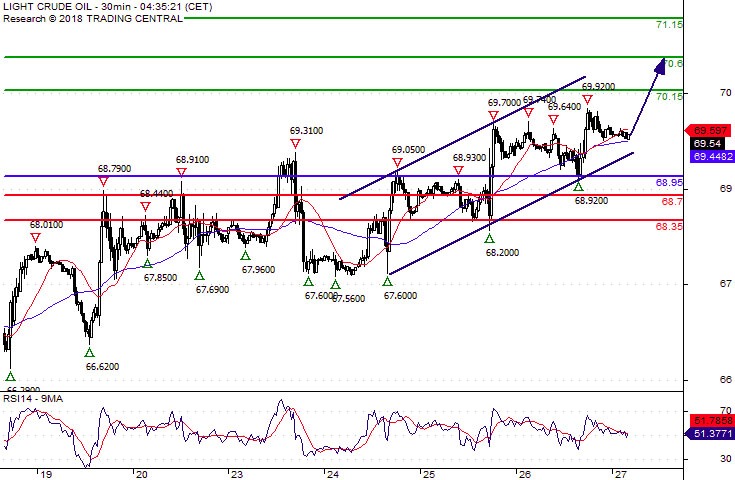Click the red triangle marker below 69.9200
Viewport: 735px width, 480px height.
(x=587, y=99)
